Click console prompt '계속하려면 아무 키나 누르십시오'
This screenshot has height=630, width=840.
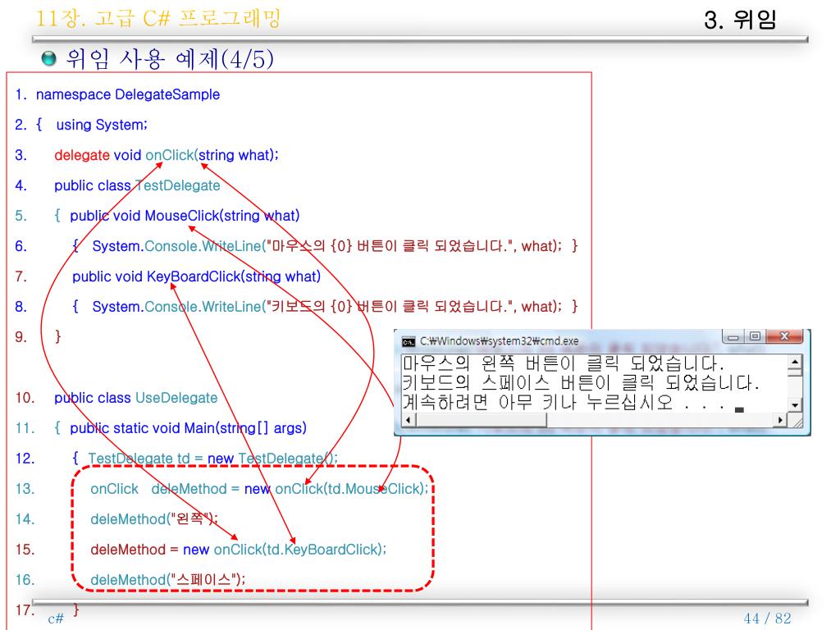pos(537,402)
